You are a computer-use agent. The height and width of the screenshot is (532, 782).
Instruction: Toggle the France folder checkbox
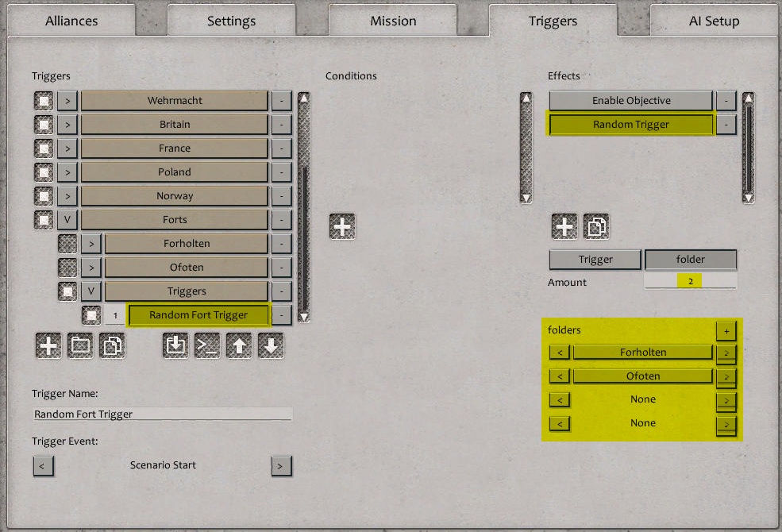pyautogui.click(x=44, y=148)
